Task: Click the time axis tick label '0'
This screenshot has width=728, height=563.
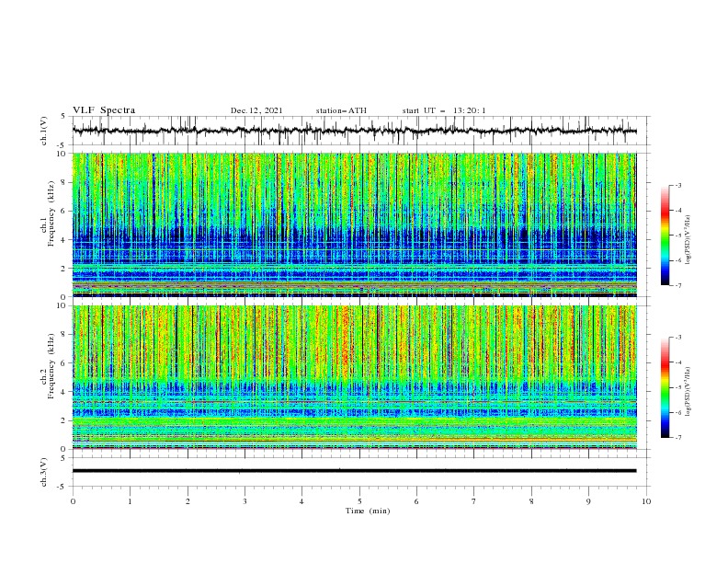Action: tap(73, 501)
